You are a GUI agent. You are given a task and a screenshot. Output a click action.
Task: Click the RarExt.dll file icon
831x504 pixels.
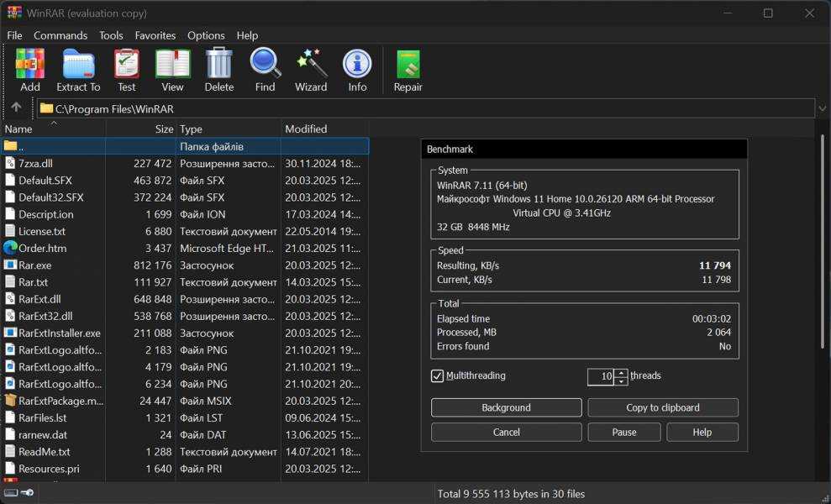coord(10,299)
